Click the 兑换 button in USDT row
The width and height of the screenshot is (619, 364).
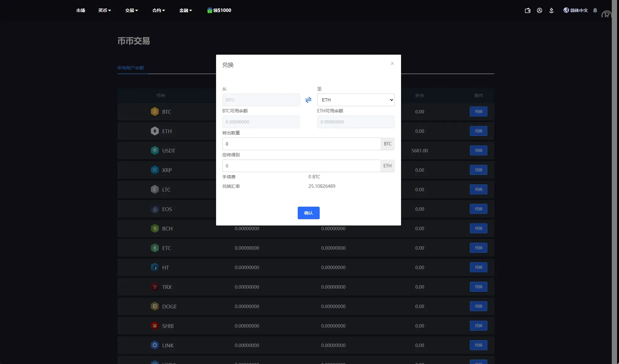(x=478, y=150)
